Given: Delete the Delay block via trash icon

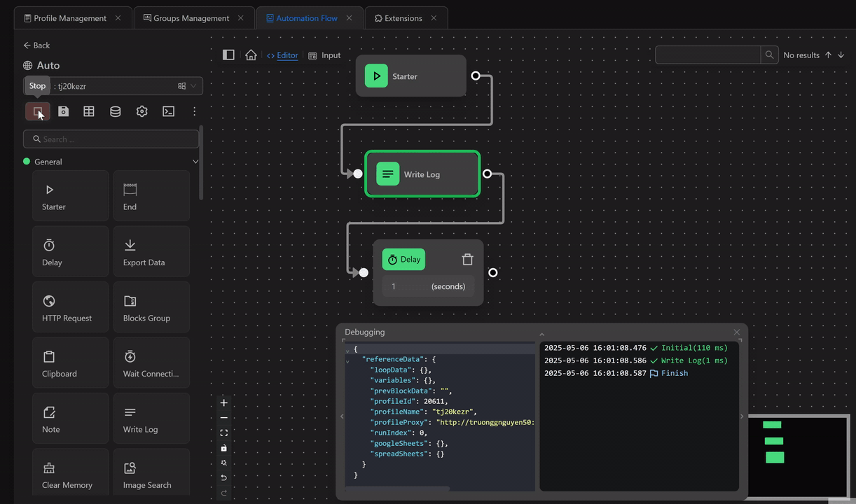Looking at the screenshot, I should [x=467, y=259].
